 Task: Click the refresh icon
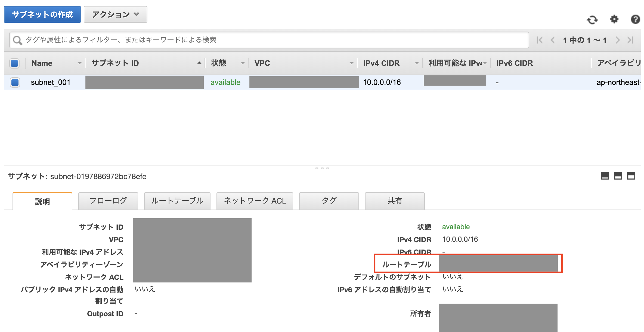[x=592, y=20]
